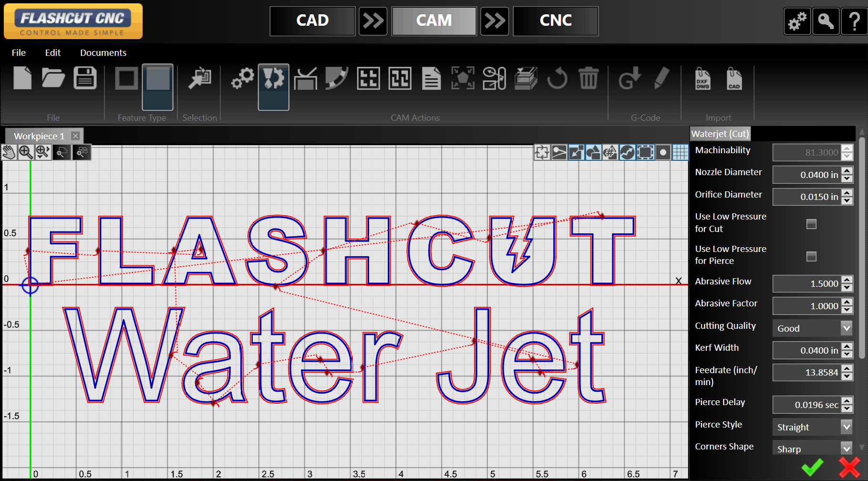Click the zoom to selection dark icon
Screen dimensions: 868x481
click(62, 152)
